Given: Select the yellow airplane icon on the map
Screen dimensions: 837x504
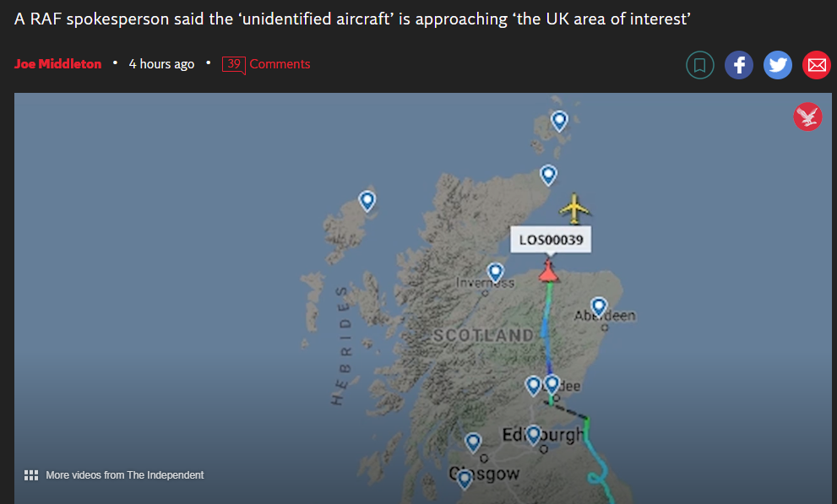Looking at the screenshot, I should pyautogui.click(x=575, y=208).
